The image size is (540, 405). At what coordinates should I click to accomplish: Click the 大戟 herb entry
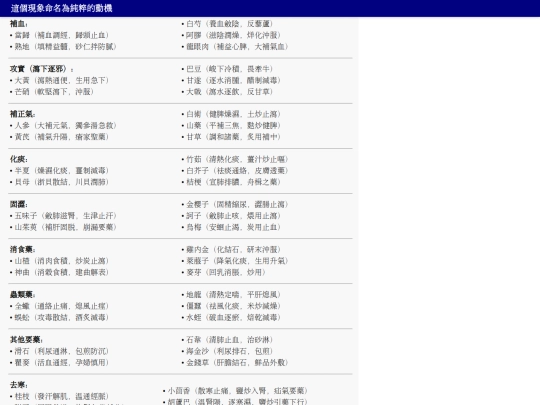227,92
